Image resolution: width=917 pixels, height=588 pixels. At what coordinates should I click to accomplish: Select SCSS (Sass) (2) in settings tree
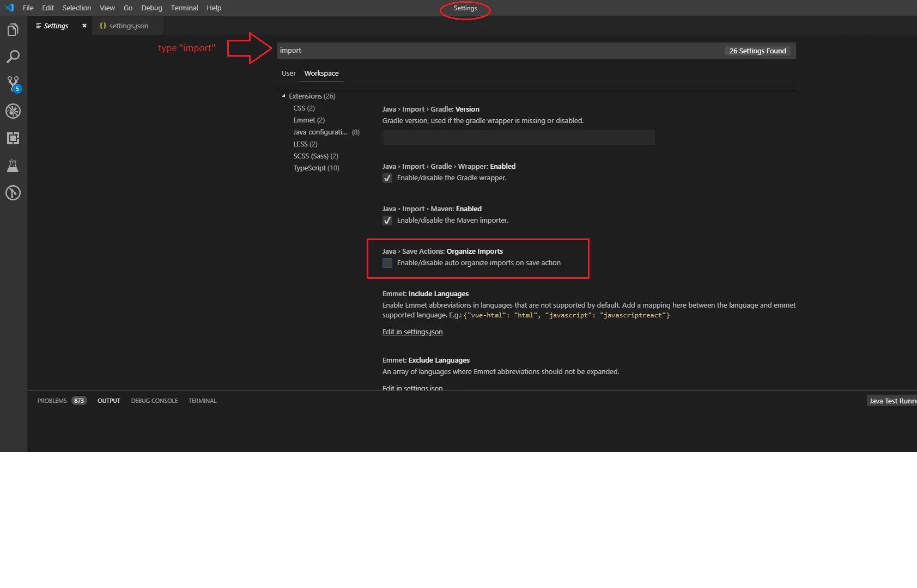(316, 156)
